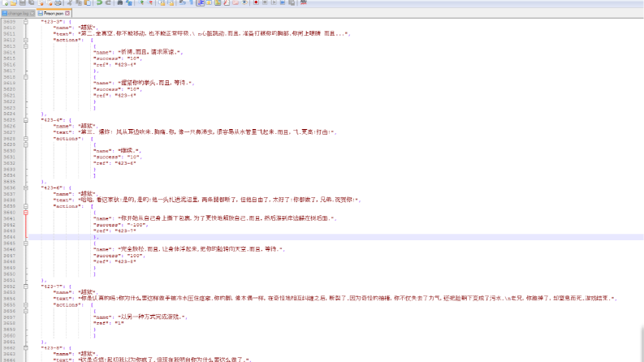The height and width of the screenshot is (362, 644).
Task: Create a new file with the New icon
Action: 5,2
